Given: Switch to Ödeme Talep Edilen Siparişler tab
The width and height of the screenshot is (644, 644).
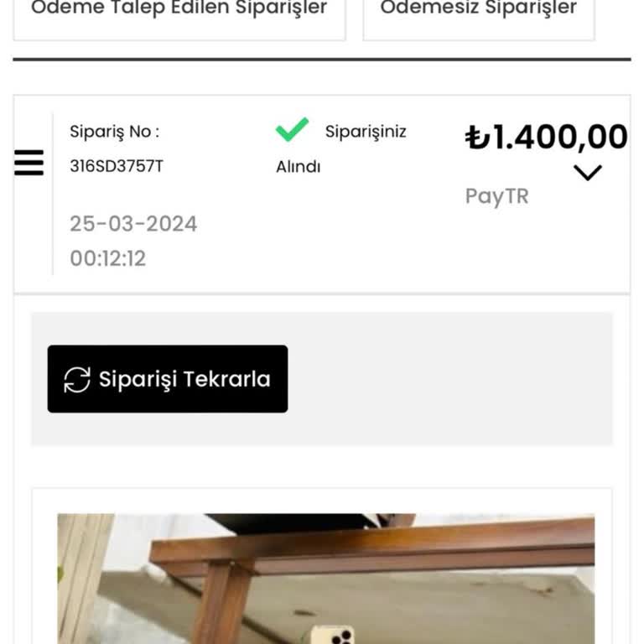Looking at the screenshot, I should [x=179, y=10].
